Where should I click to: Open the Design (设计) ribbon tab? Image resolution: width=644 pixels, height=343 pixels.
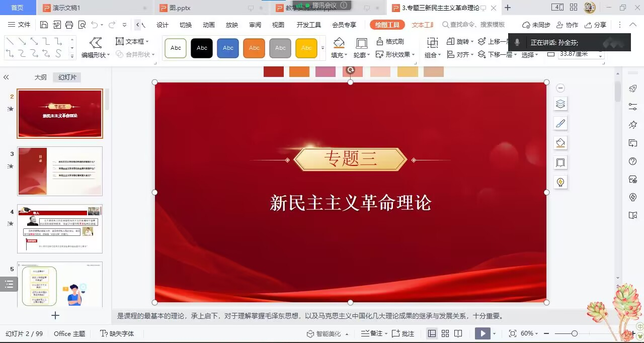pyautogui.click(x=163, y=25)
